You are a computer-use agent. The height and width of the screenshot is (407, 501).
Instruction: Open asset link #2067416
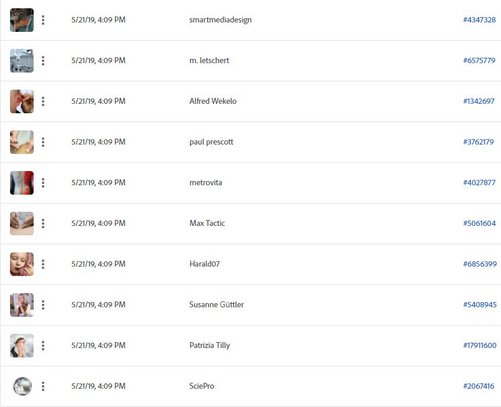tap(479, 386)
